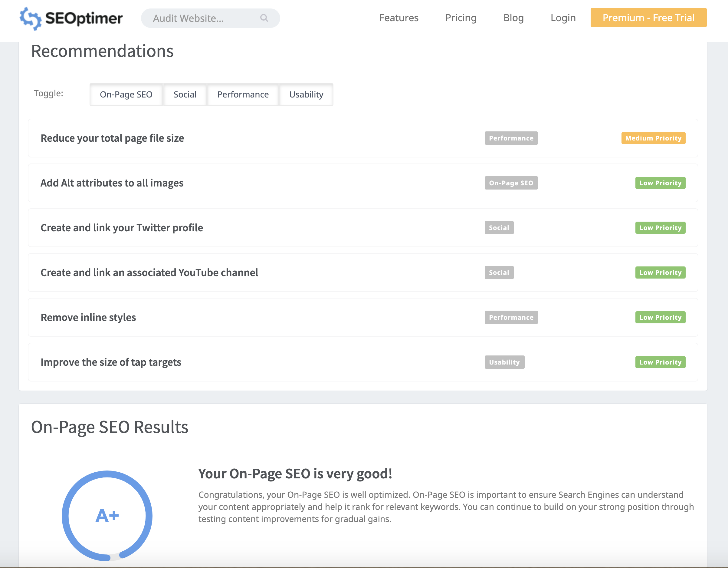Open the Pricing page
The height and width of the screenshot is (568, 728).
click(461, 18)
